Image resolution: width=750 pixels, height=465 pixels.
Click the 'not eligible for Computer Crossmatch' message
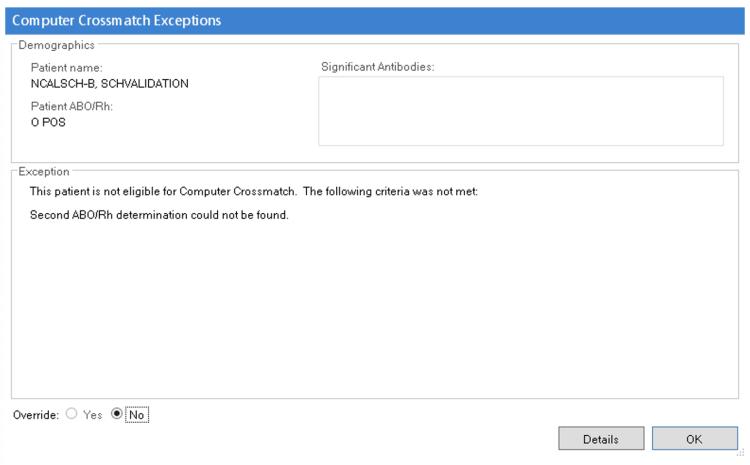(255, 191)
